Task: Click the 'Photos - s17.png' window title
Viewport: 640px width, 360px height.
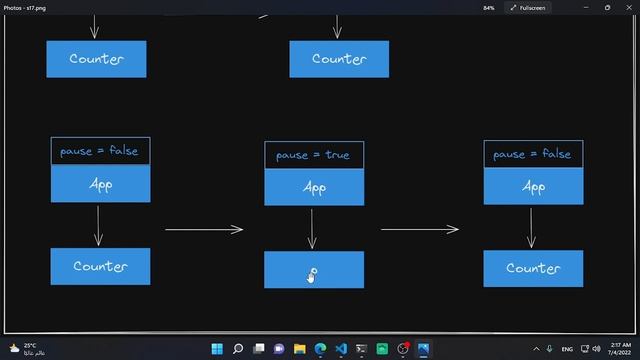Action: point(25,8)
